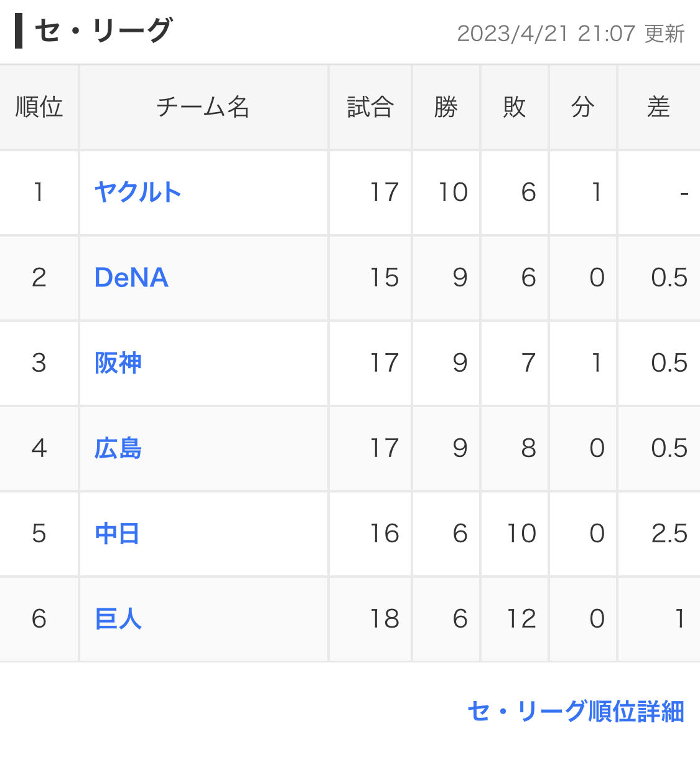Click ヤクルト's wins cell showing 10
This screenshot has width=700, height=759.
tap(453, 192)
